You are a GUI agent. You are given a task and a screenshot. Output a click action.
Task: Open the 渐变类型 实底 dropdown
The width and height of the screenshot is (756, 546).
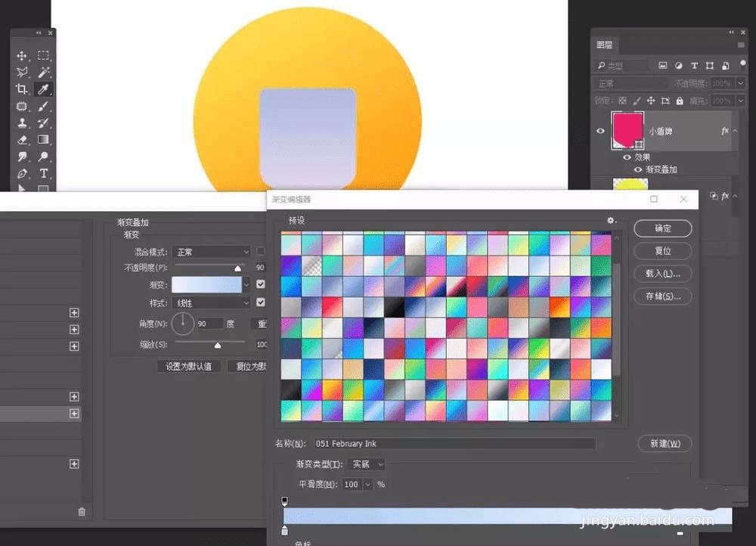367,464
